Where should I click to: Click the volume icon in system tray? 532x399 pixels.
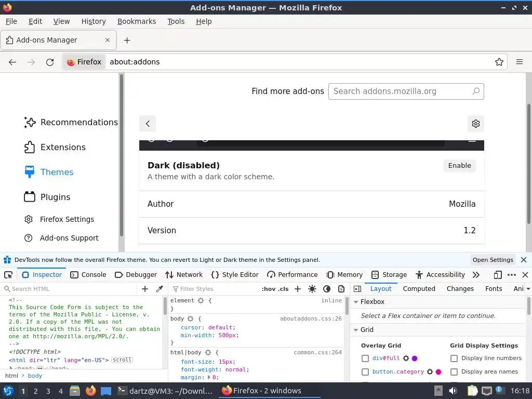[x=453, y=391]
